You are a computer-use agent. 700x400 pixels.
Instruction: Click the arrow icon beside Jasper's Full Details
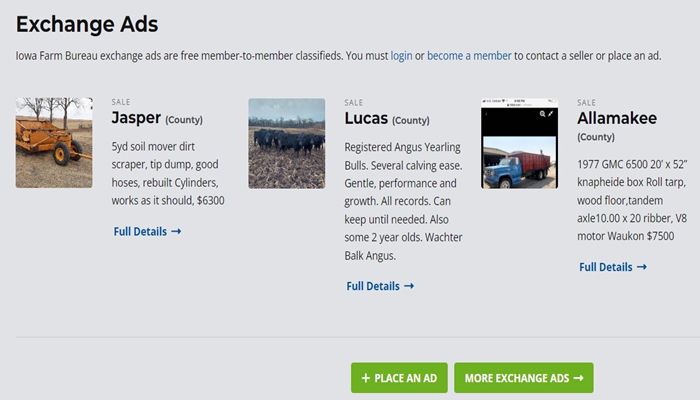pyautogui.click(x=176, y=232)
